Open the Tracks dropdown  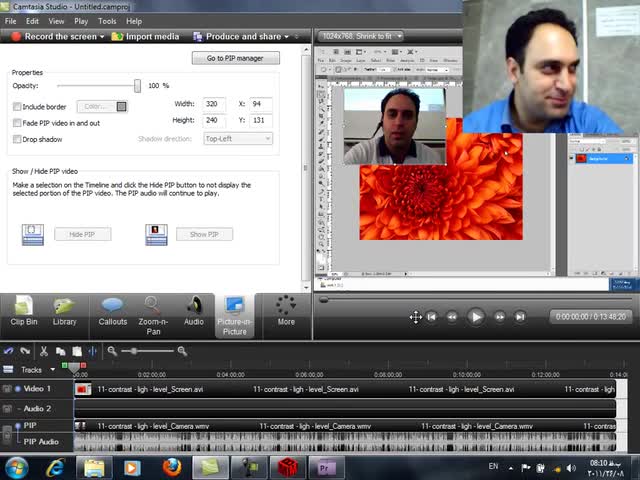coord(53,369)
